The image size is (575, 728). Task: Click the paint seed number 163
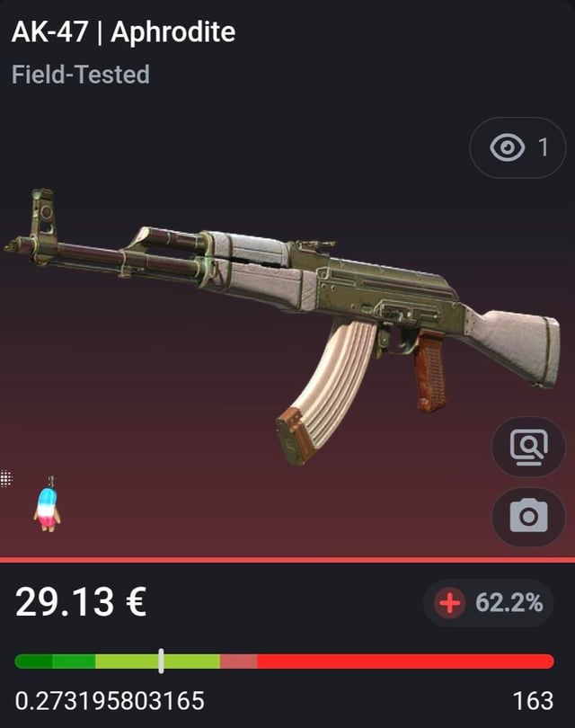534,701
